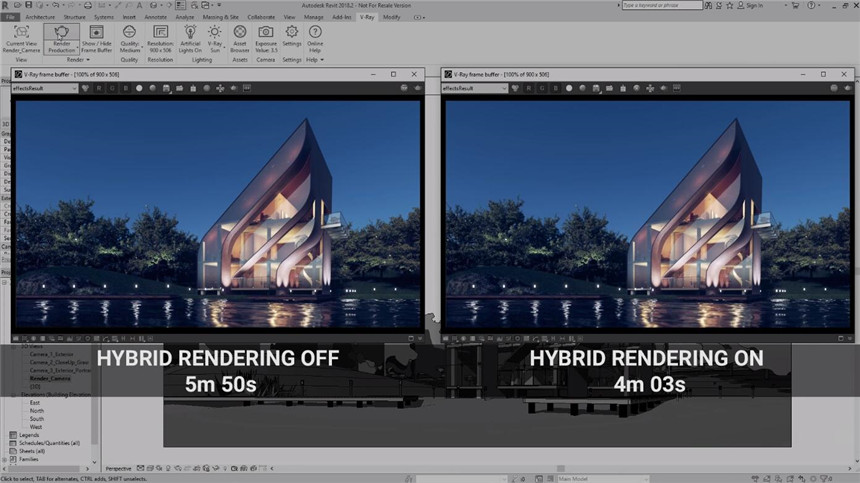Open V-Ray Settings gear
The height and width of the screenshot is (483, 860).
click(x=291, y=33)
